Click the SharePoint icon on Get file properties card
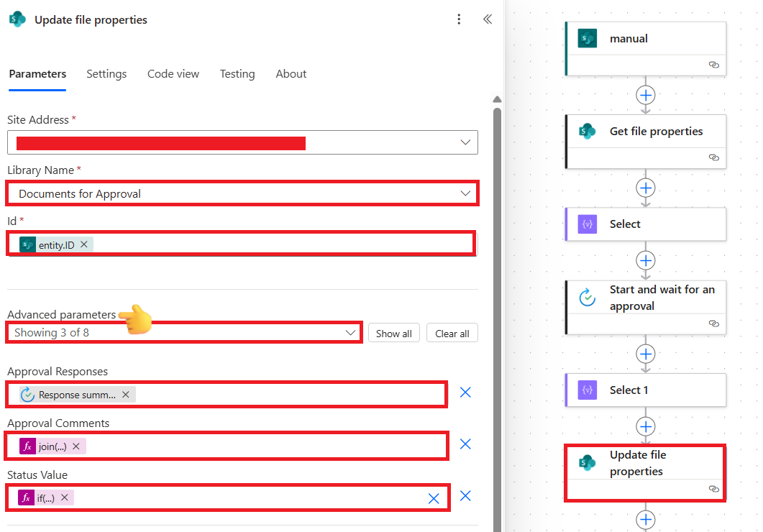 click(x=588, y=132)
